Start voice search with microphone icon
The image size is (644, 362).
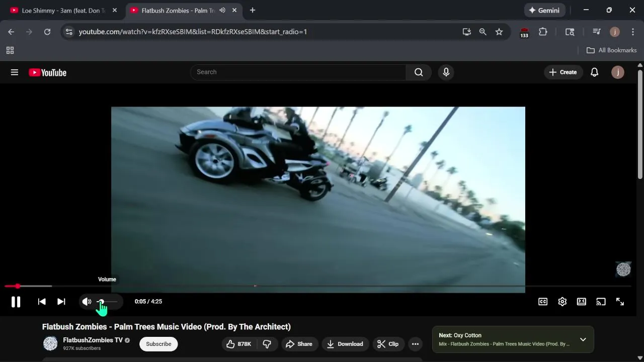click(x=446, y=72)
